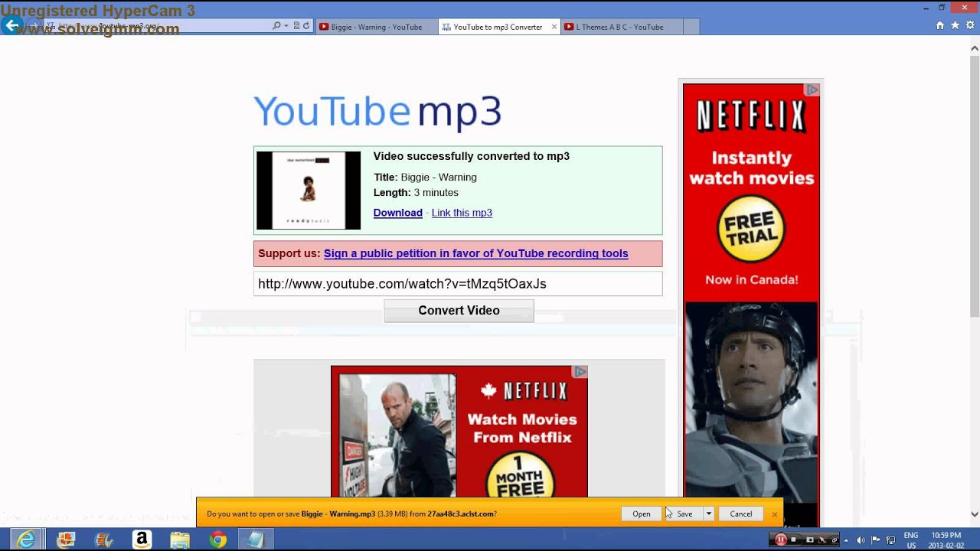The height and width of the screenshot is (551, 980).
Task: Close the YouTube to mp3 Converter tab
Action: (x=554, y=27)
